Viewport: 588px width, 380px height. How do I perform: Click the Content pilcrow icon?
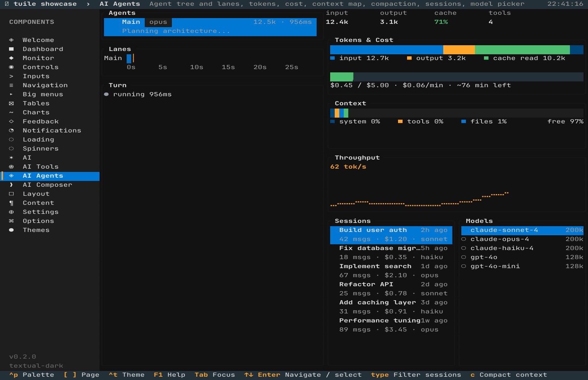click(x=12, y=203)
